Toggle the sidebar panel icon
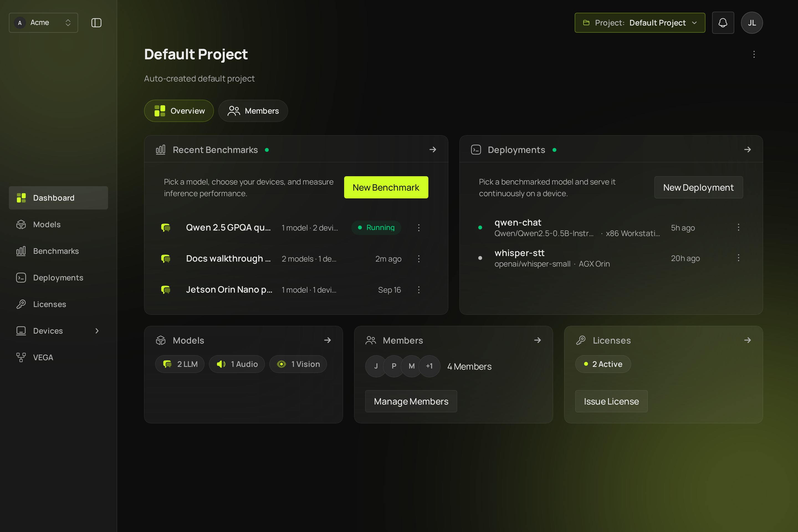The image size is (798, 532). tap(96, 23)
